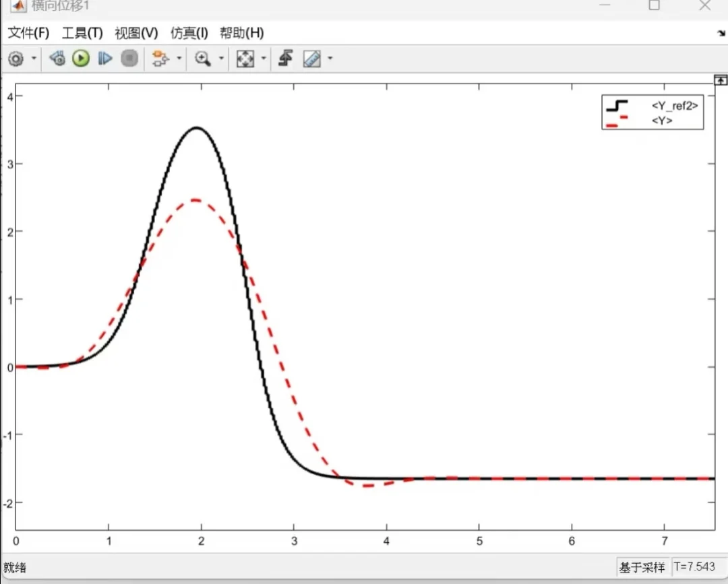
Task: Expand the scale axes dropdown arrow
Action: 264,59
